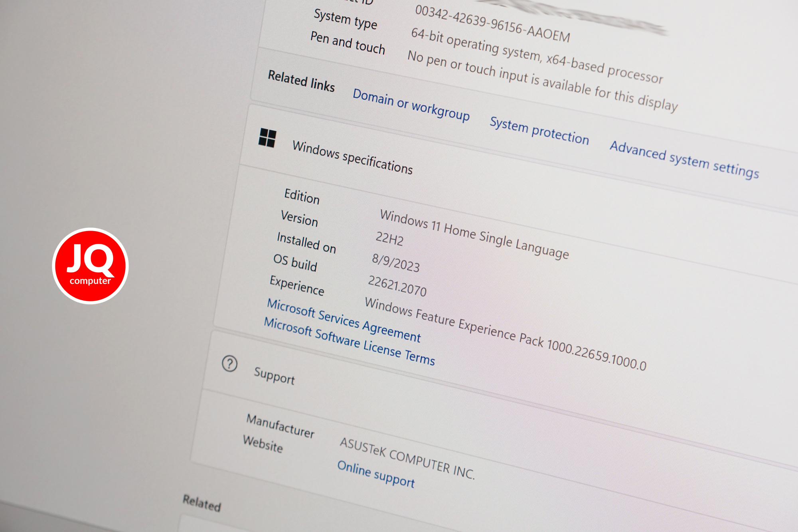Image resolution: width=798 pixels, height=532 pixels.
Task: Select the product ID 00342-42639-96156-AAOEM text
Action: (492, 24)
